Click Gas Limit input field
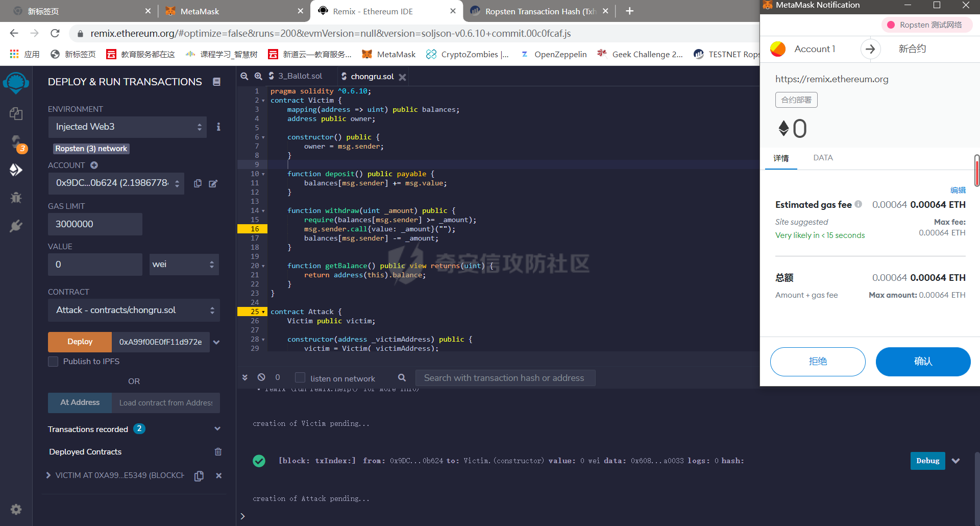 (x=95, y=224)
